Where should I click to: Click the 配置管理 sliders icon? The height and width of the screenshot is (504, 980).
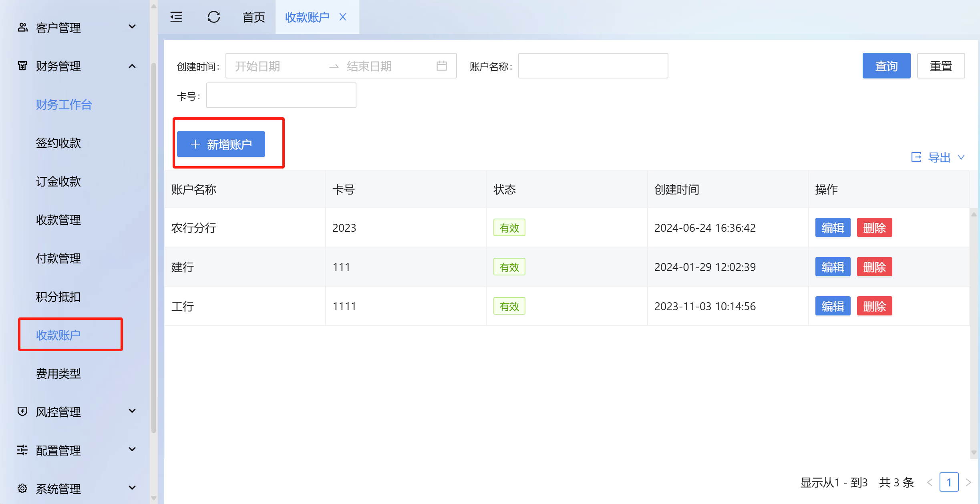point(22,450)
